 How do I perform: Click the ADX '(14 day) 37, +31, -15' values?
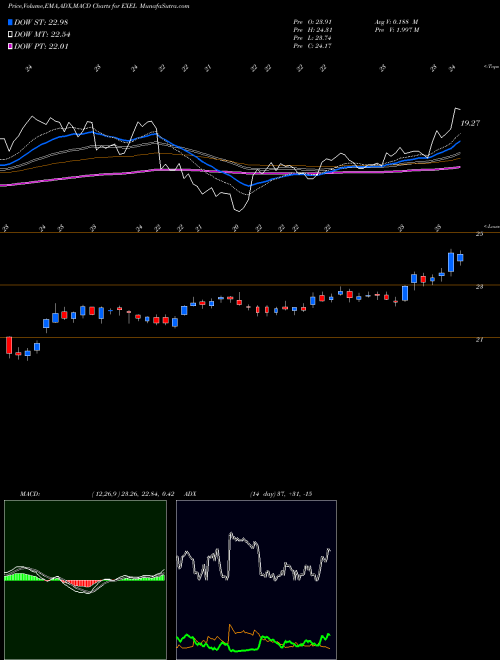tap(280, 494)
